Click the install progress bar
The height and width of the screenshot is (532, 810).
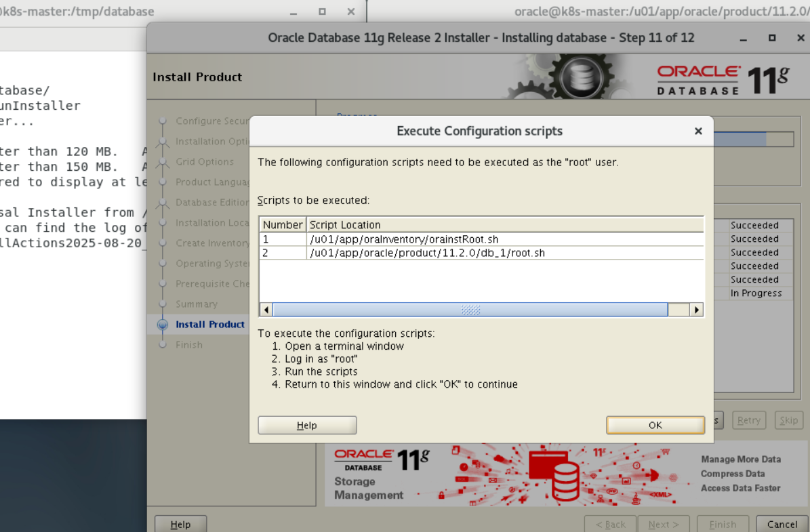coord(754,140)
